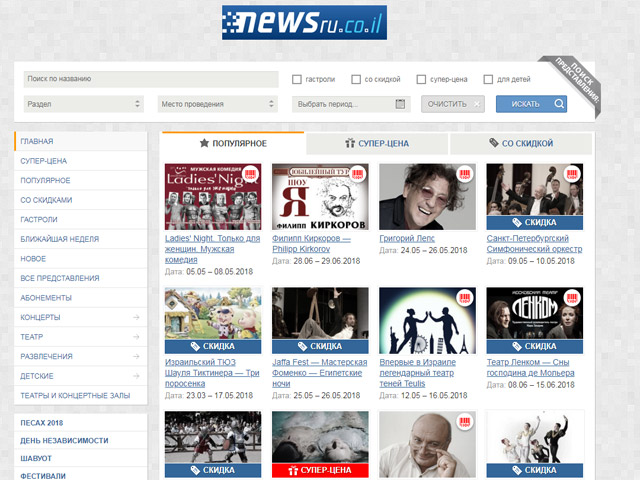Click Скидка label on ballet dancers card
Image resolution: width=640 pixels, height=480 pixels.
535,470
